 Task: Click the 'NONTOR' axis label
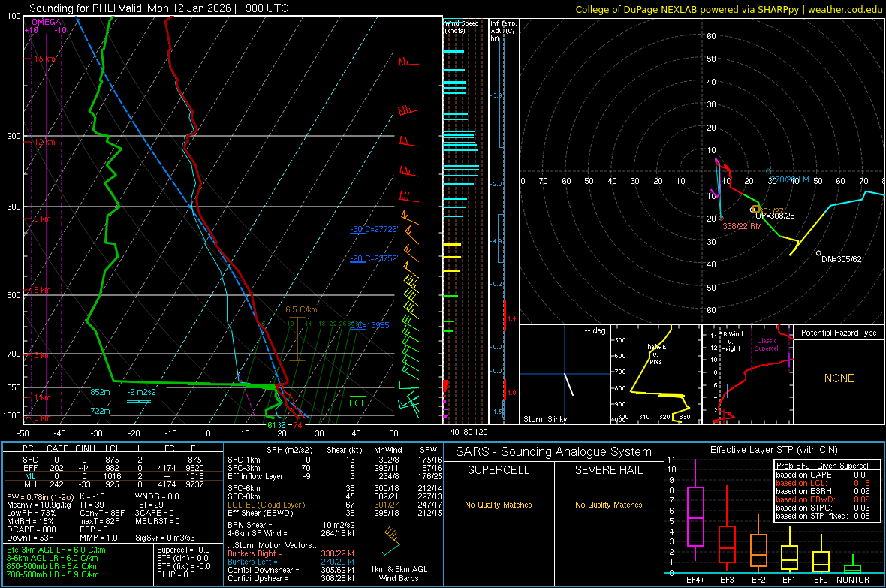click(853, 580)
